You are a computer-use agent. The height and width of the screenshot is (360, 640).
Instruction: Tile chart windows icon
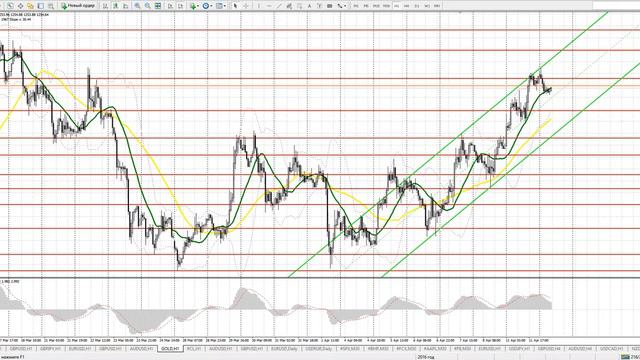point(158,6)
